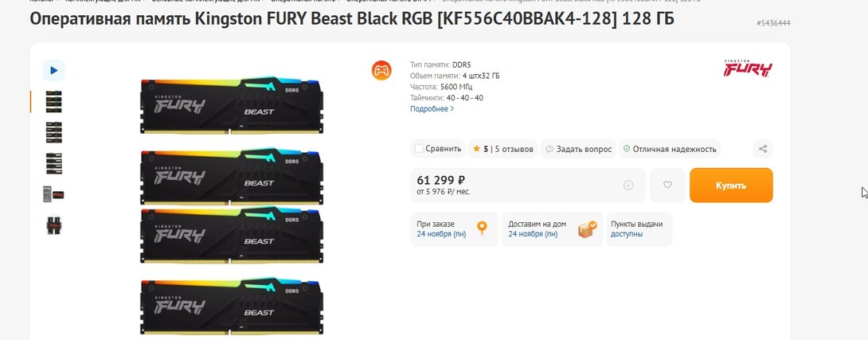Play the product video
Viewport: 868px width, 340px height.
tap(53, 70)
